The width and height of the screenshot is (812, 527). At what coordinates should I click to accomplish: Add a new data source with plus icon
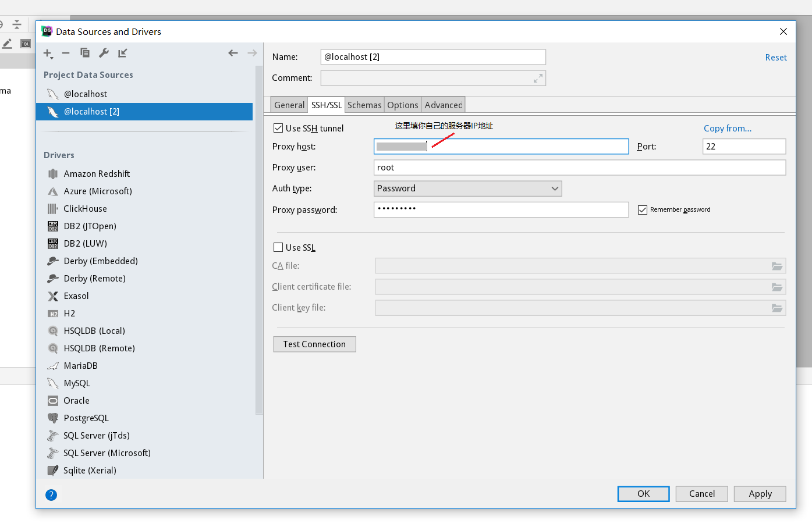pos(48,53)
